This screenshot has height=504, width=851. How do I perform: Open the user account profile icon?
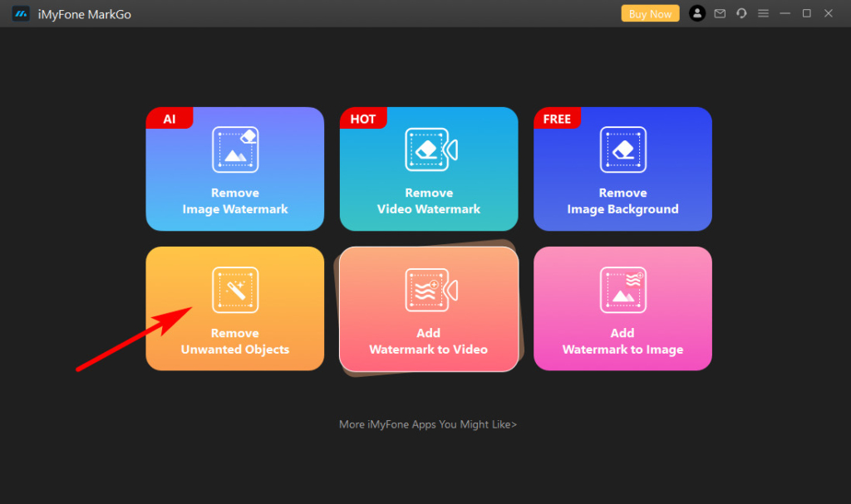[697, 13]
